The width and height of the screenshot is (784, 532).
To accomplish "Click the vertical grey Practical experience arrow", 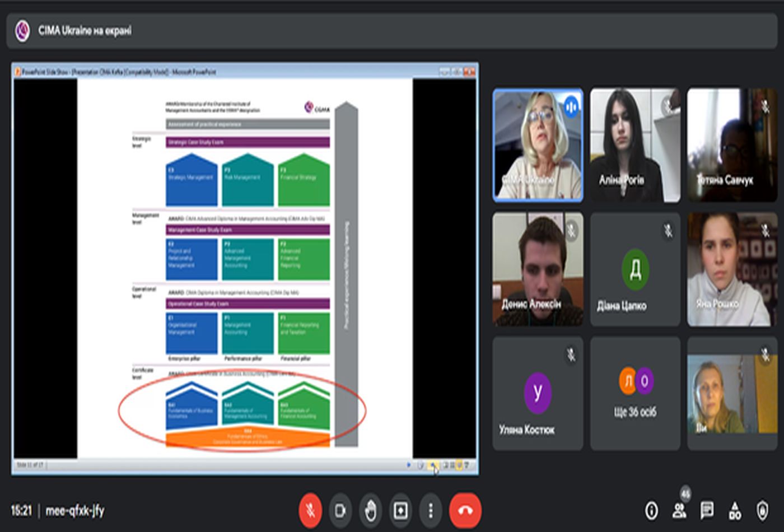I will click(347, 274).
